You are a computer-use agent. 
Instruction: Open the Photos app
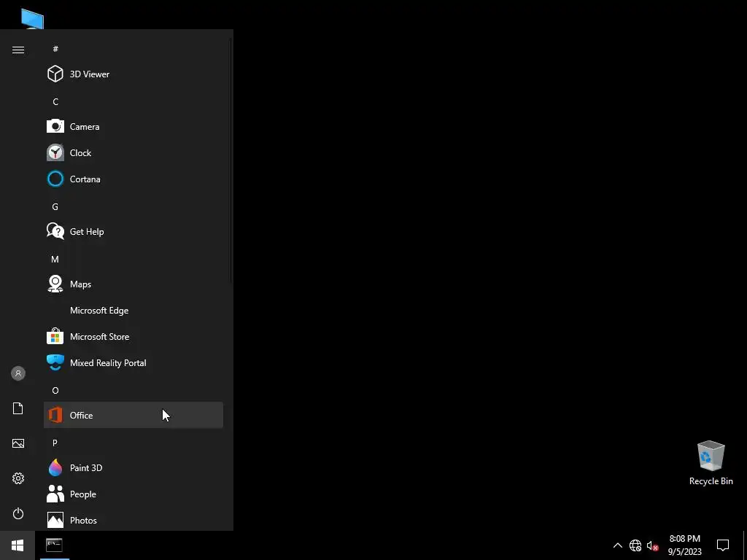pos(133,520)
